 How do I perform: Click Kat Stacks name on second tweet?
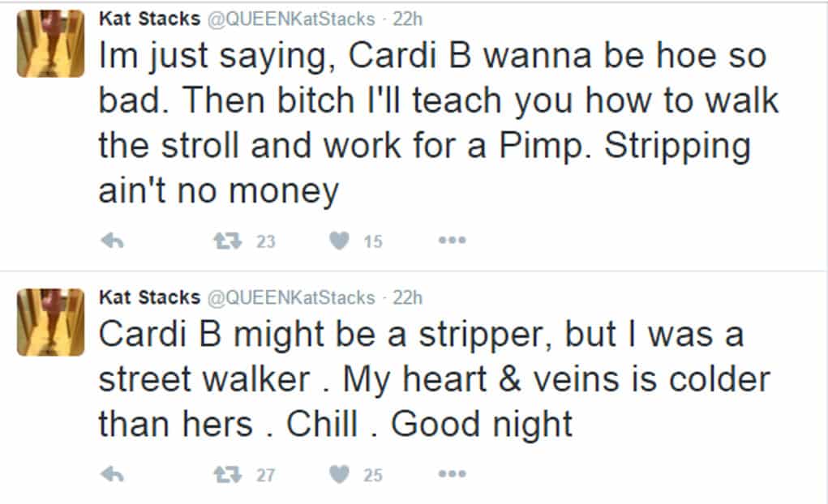coord(150,297)
